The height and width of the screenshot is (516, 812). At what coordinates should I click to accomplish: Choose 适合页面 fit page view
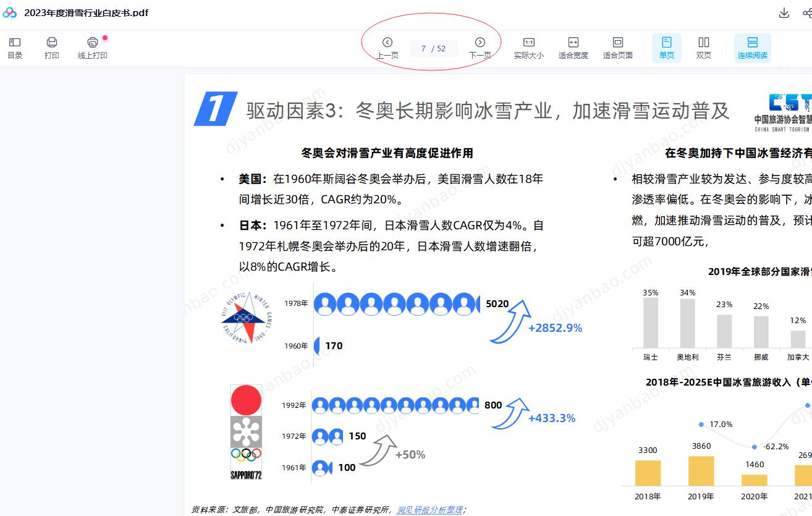618,48
